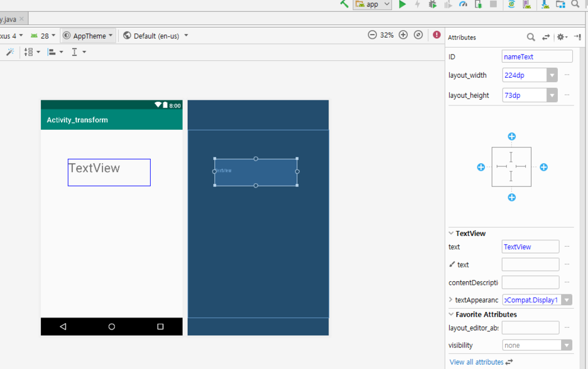Open the layout_height dropdown arrow
Image resolution: width=588 pixels, height=369 pixels.
[552, 95]
